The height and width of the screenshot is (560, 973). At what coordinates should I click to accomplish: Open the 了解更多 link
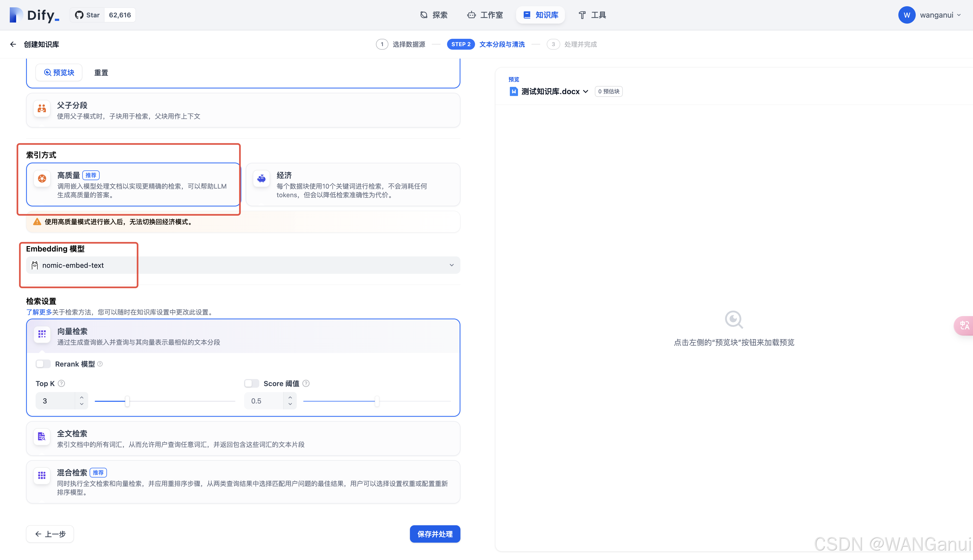[39, 312]
